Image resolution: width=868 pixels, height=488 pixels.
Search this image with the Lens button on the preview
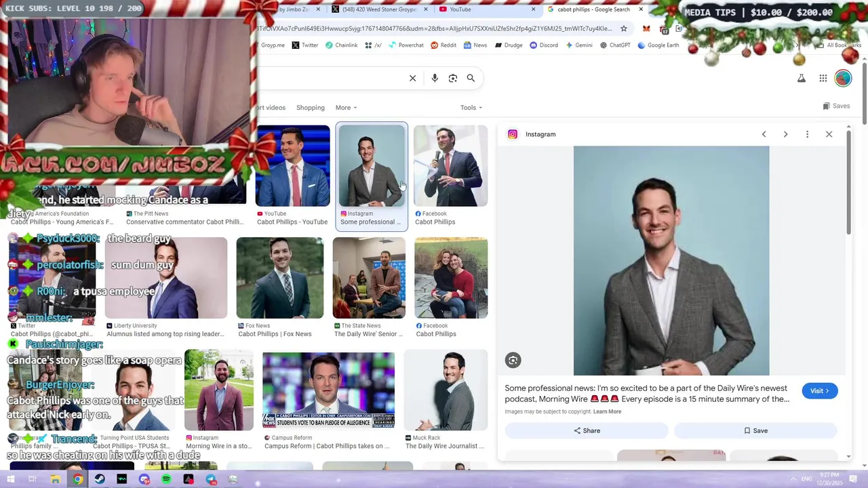click(513, 361)
